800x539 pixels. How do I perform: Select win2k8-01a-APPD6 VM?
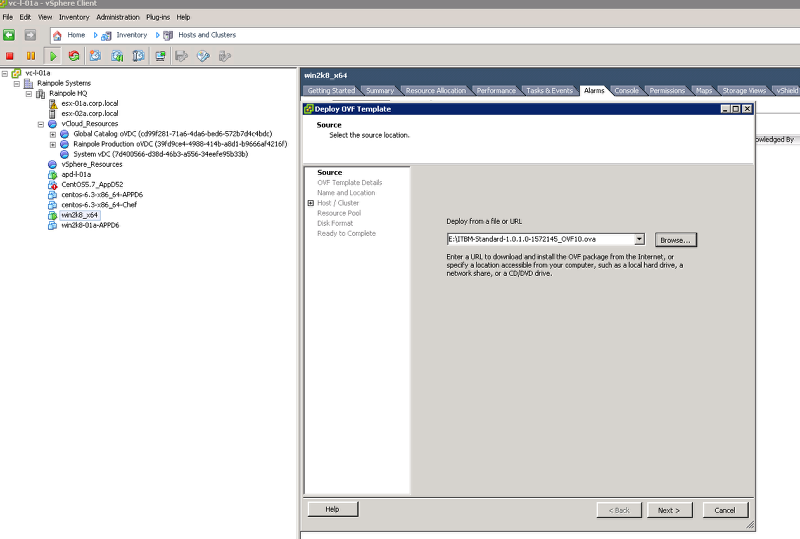(90, 225)
